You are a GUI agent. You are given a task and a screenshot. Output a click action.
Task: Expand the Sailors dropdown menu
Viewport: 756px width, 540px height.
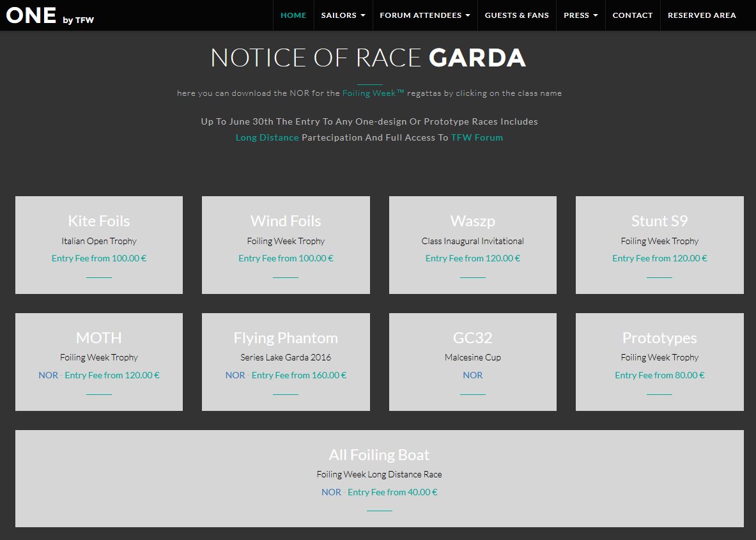(x=343, y=15)
